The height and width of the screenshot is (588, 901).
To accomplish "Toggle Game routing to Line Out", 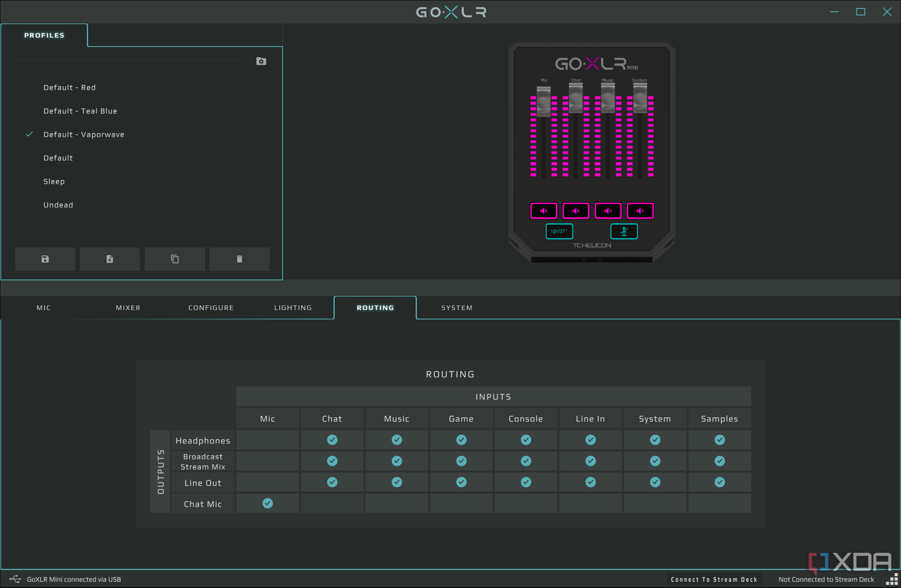I will pyautogui.click(x=461, y=482).
